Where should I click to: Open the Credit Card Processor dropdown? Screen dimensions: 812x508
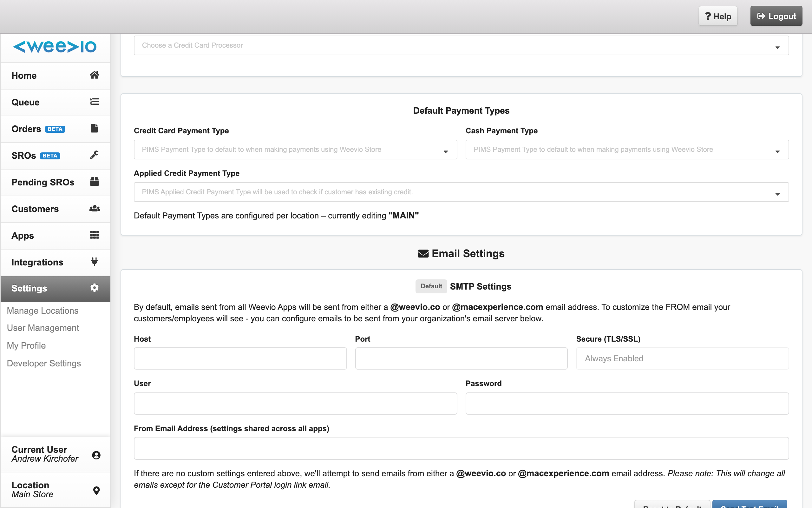click(x=461, y=45)
